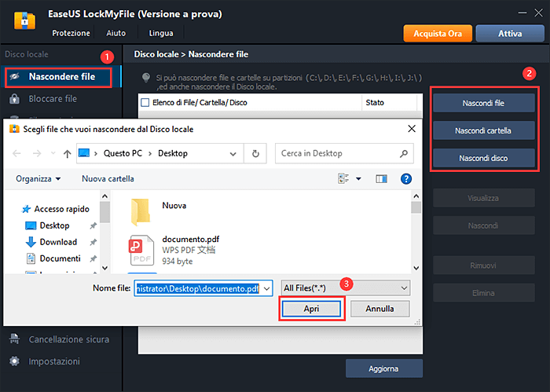Click the Nascondi file button
This screenshot has width=550, height=392.
484,103
